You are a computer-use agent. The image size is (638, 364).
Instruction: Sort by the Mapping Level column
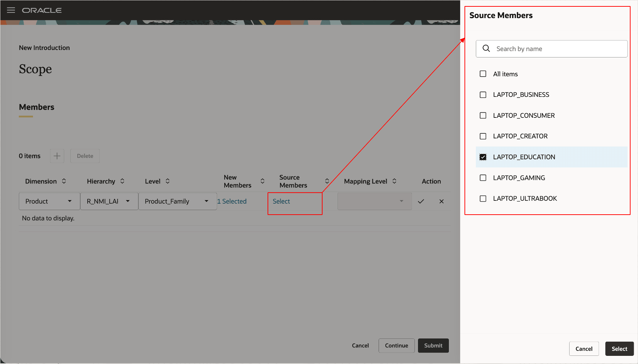394,181
